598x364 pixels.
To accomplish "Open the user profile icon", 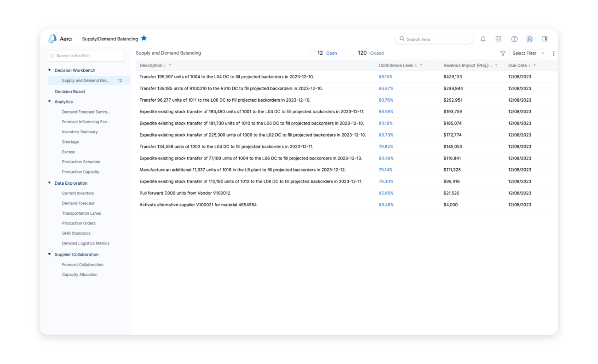I will point(529,39).
